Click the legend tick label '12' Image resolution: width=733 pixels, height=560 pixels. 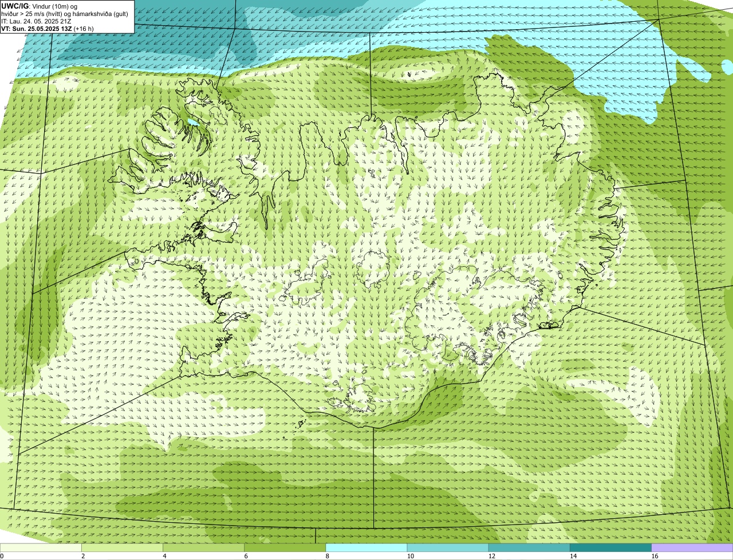(x=491, y=556)
